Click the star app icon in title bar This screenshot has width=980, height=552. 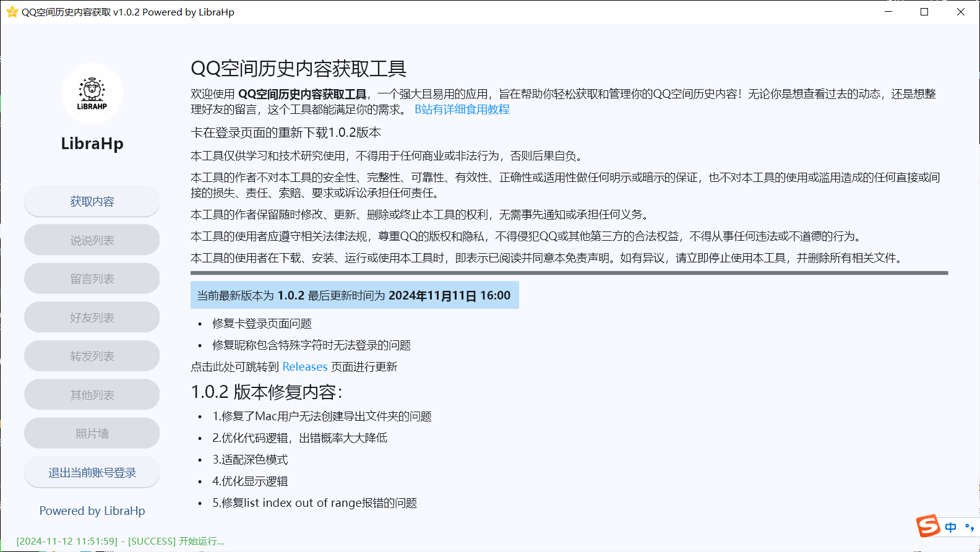pyautogui.click(x=12, y=12)
